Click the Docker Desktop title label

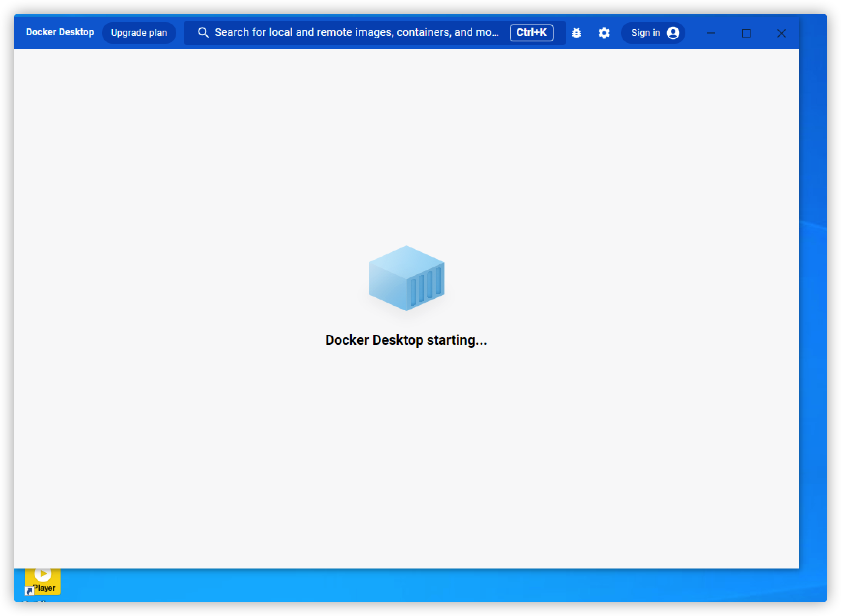click(60, 32)
